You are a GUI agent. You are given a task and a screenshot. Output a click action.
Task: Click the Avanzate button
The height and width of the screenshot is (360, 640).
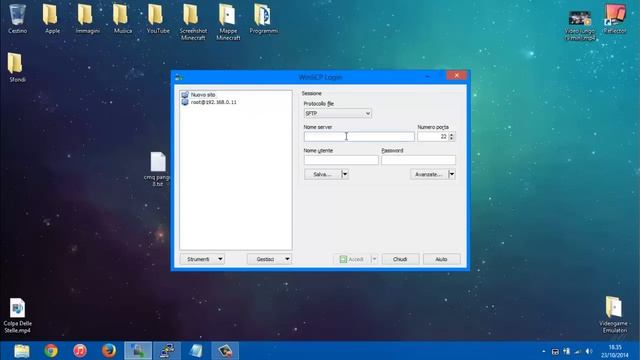[429, 174]
